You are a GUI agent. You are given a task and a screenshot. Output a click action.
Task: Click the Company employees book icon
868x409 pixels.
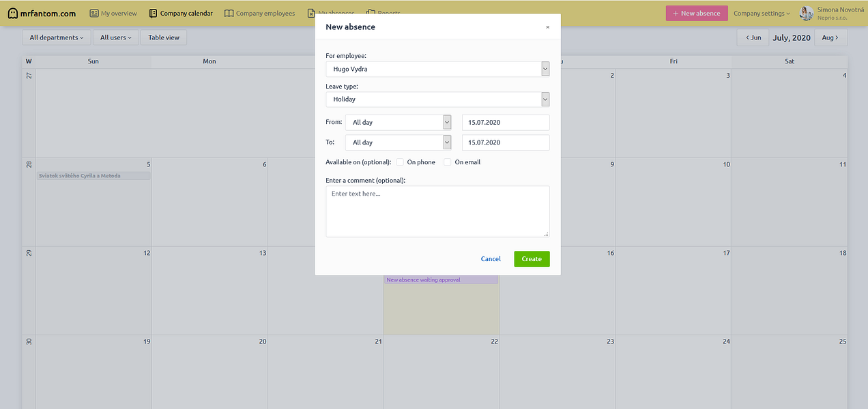[229, 13]
